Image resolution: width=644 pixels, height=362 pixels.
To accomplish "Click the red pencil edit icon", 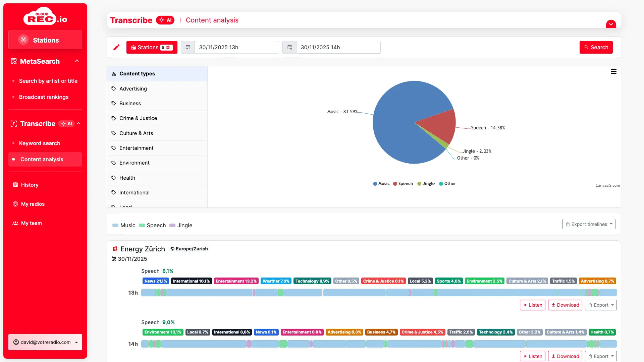I will click(x=116, y=47).
